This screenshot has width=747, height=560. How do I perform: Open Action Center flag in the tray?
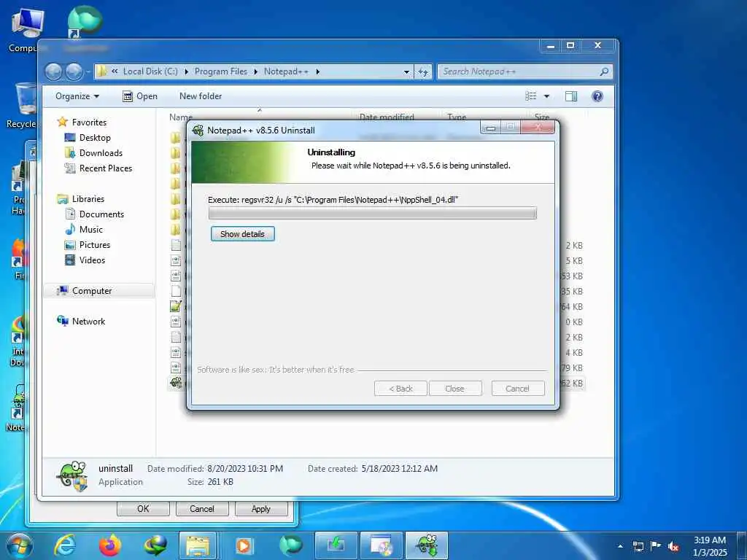(656, 546)
